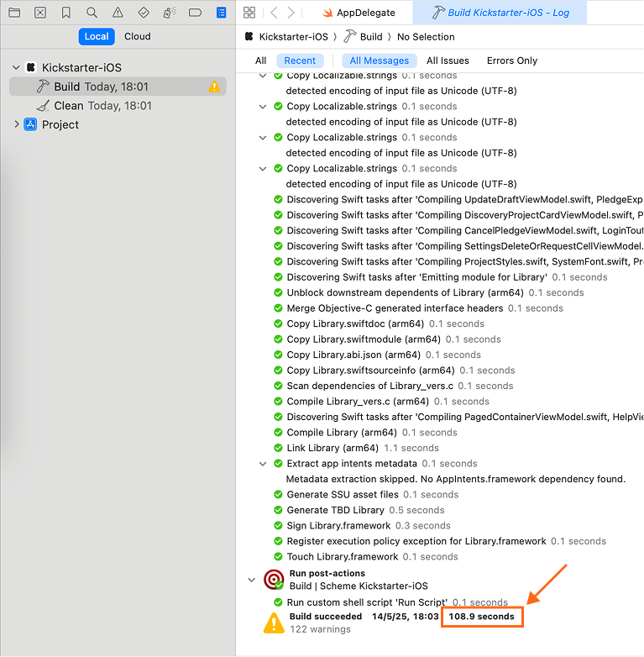Go back with the left chevron
The image size is (644, 657).
274,13
